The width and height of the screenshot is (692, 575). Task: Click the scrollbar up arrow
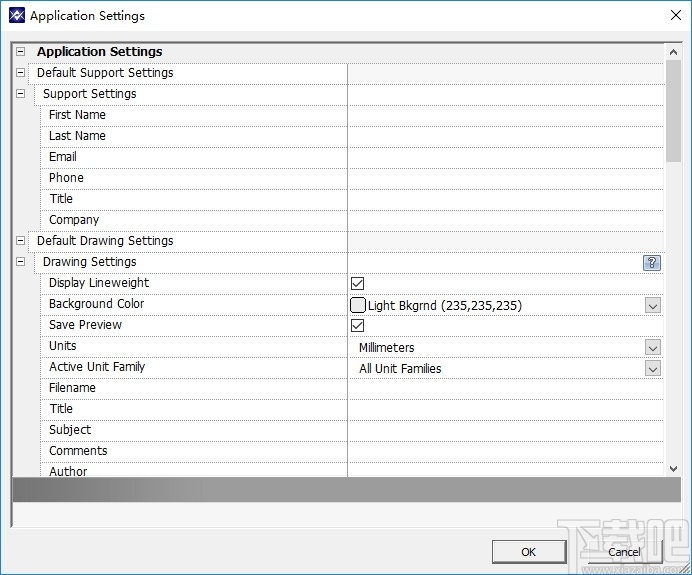(673, 52)
